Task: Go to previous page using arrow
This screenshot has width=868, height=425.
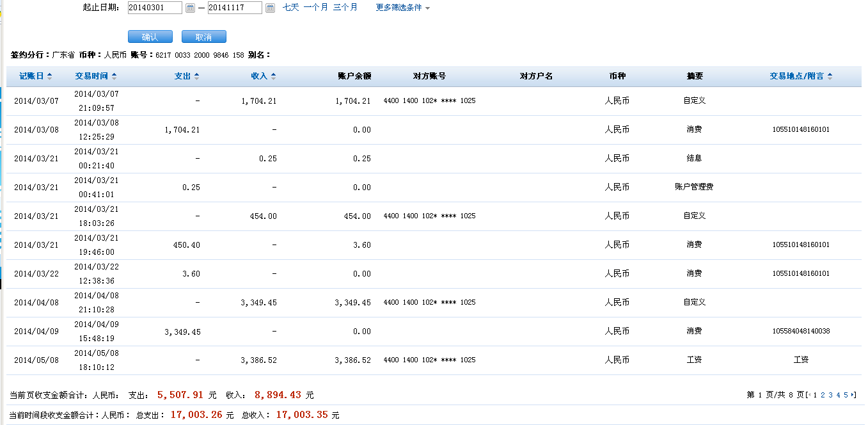Action: 809,395
